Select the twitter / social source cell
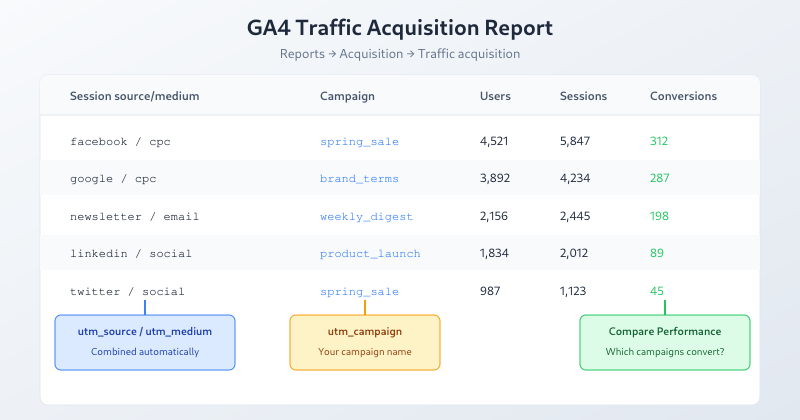The width and height of the screenshot is (800, 420). click(127, 291)
